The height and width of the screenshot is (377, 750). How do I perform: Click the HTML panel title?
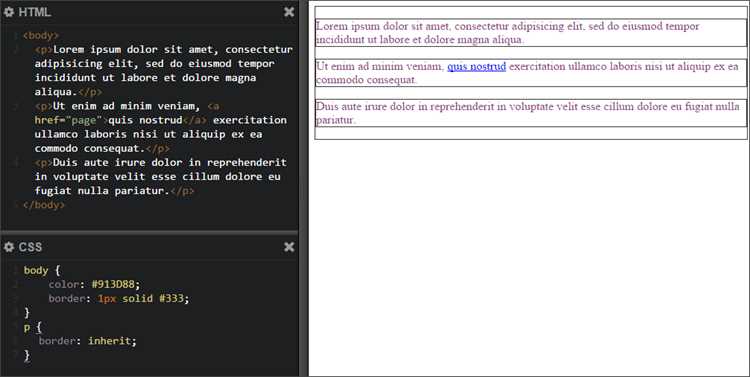(x=34, y=12)
